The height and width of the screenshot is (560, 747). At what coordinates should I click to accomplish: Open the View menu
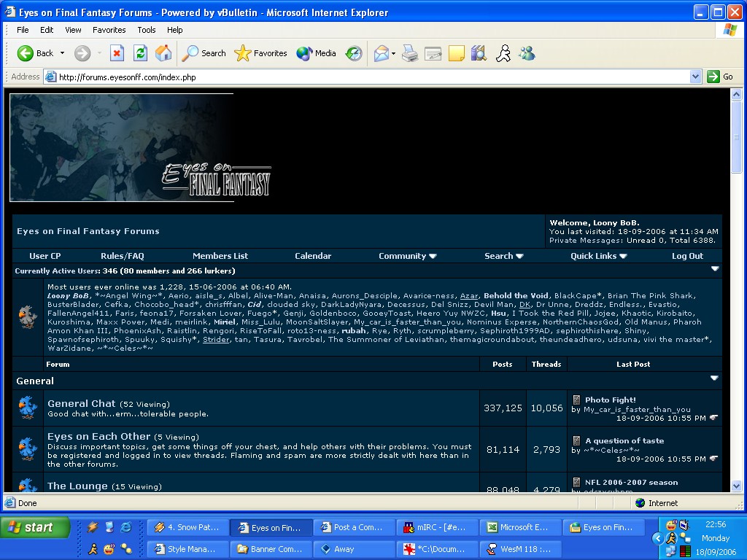point(73,30)
